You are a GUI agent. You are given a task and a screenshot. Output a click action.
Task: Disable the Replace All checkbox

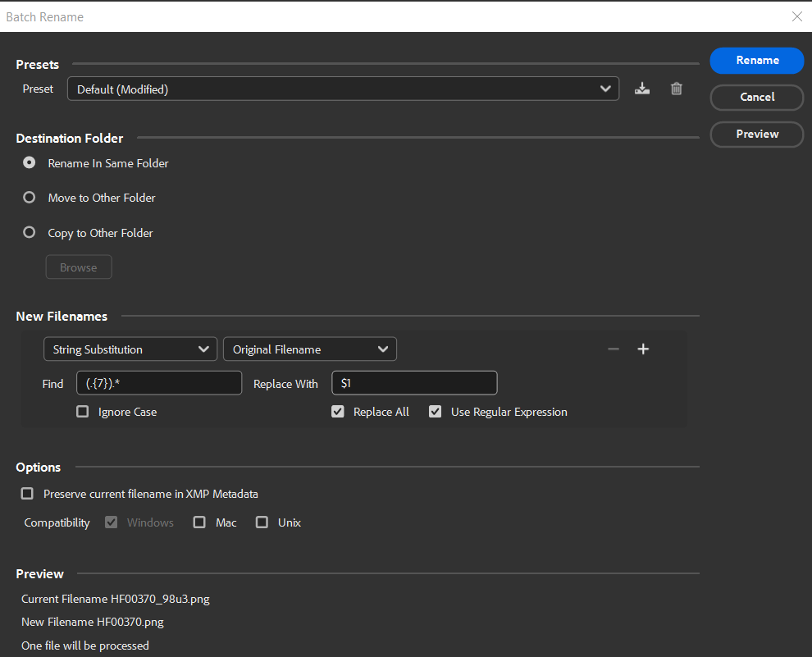click(337, 412)
